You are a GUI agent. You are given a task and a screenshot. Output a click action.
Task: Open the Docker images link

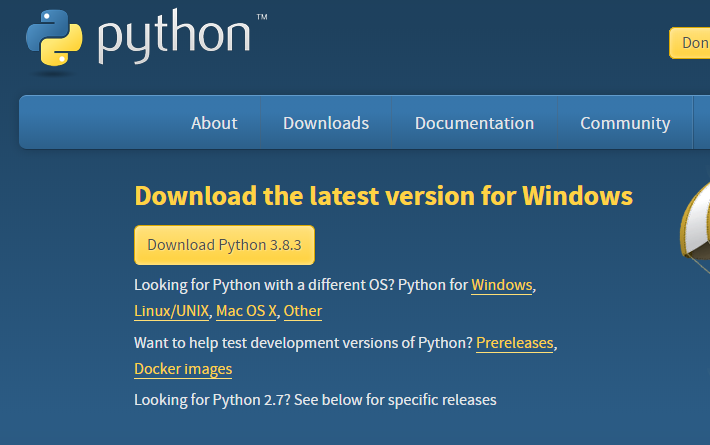click(x=183, y=369)
